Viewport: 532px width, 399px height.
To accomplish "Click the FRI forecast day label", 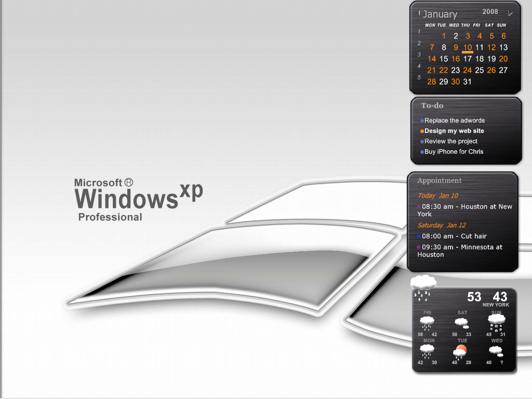I will (x=427, y=312).
